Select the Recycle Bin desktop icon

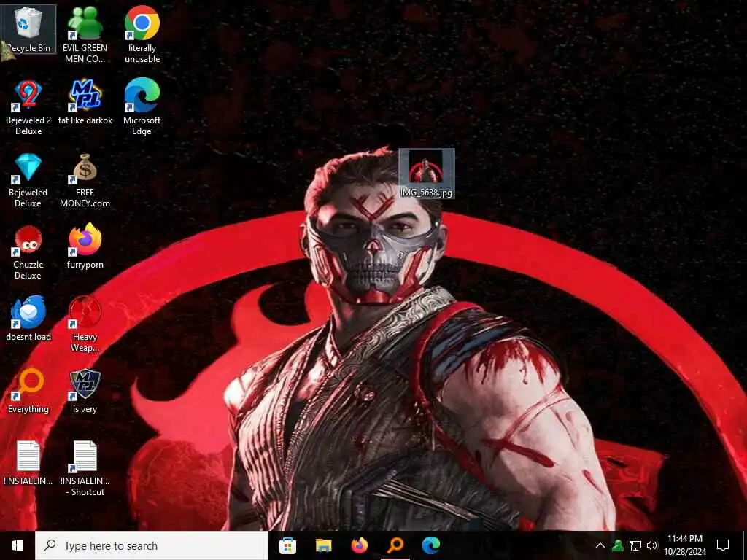pos(28,29)
